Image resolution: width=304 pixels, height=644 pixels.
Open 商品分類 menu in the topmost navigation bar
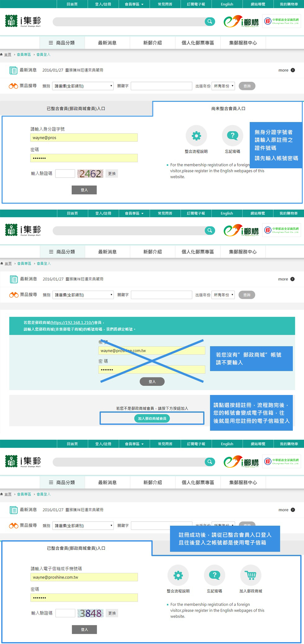click(x=62, y=43)
